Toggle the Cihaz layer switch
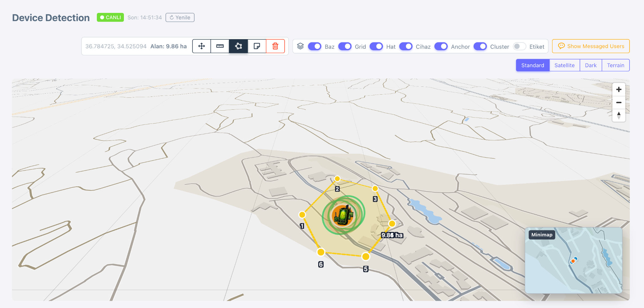The height and width of the screenshot is (308, 644). coord(406,46)
